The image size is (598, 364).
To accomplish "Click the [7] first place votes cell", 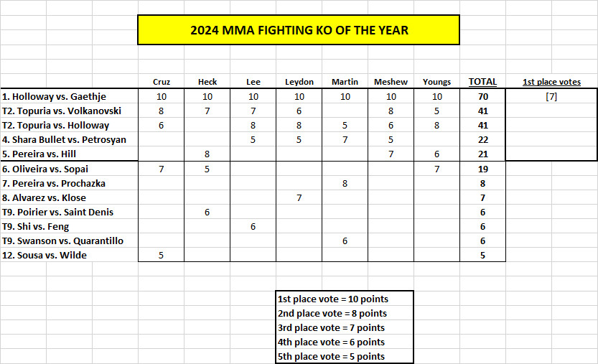I will tap(551, 96).
